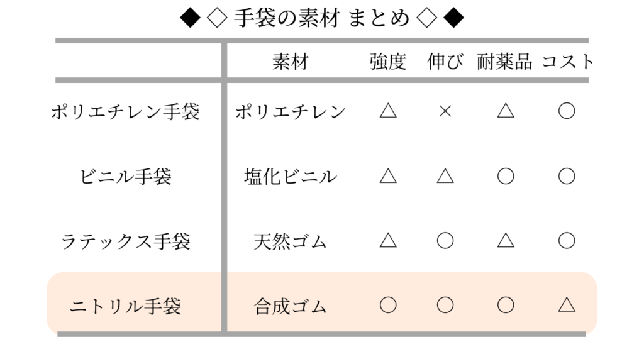Viewport: 644px width, 337px height.
Task: Click the 塩化ビニル material cell
Action: pos(291,177)
